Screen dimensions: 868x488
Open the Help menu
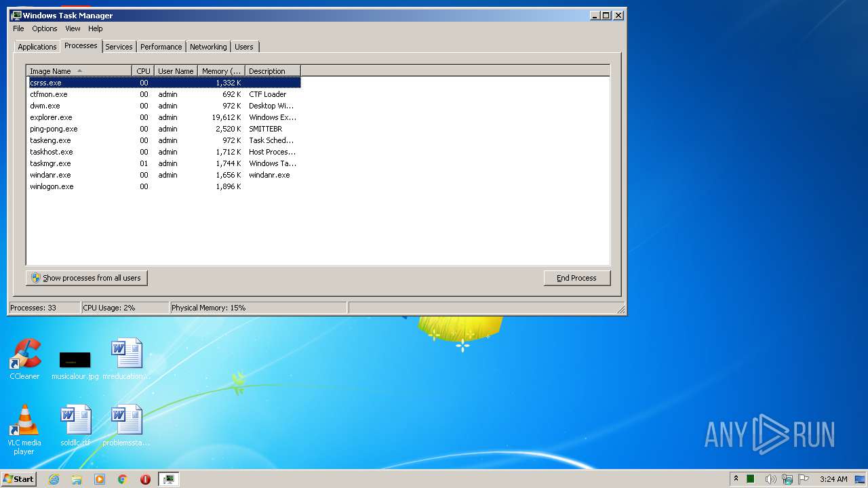tap(96, 28)
